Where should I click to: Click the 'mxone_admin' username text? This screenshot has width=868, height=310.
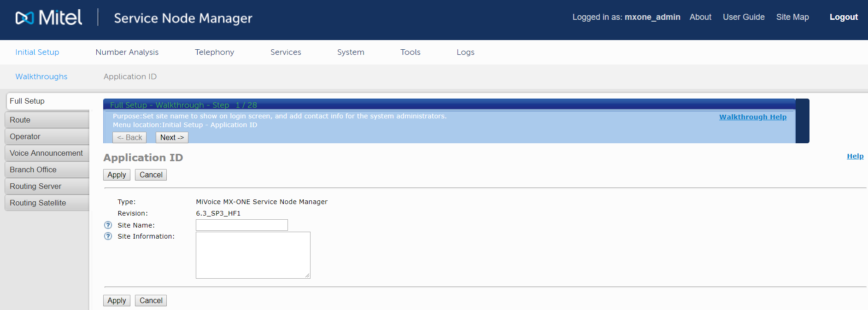tap(652, 17)
